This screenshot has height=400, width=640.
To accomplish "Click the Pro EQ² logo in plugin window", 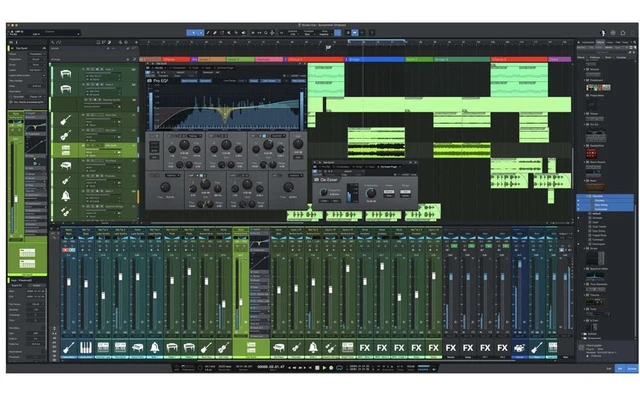I will (x=158, y=81).
